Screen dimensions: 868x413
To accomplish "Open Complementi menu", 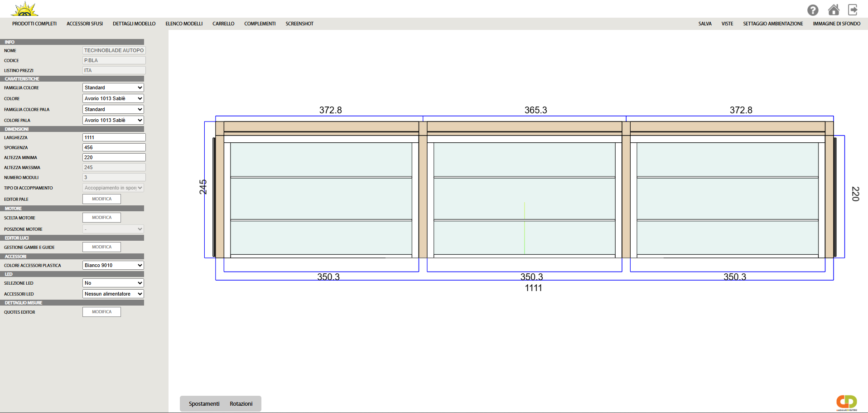I will [260, 24].
